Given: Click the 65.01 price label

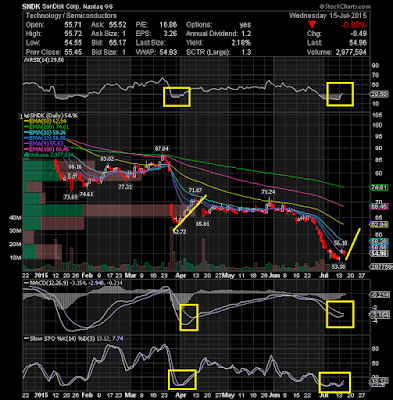Looking at the screenshot, I should click(x=203, y=224).
